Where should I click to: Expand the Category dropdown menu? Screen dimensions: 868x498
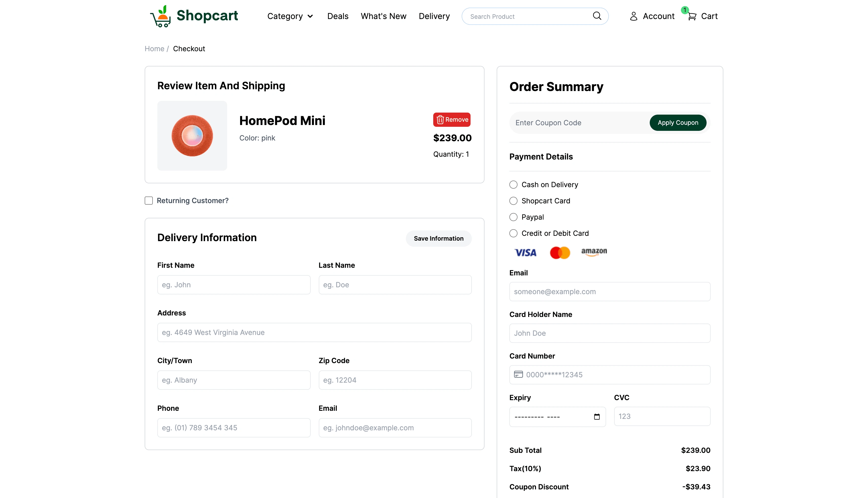click(290, 16)
